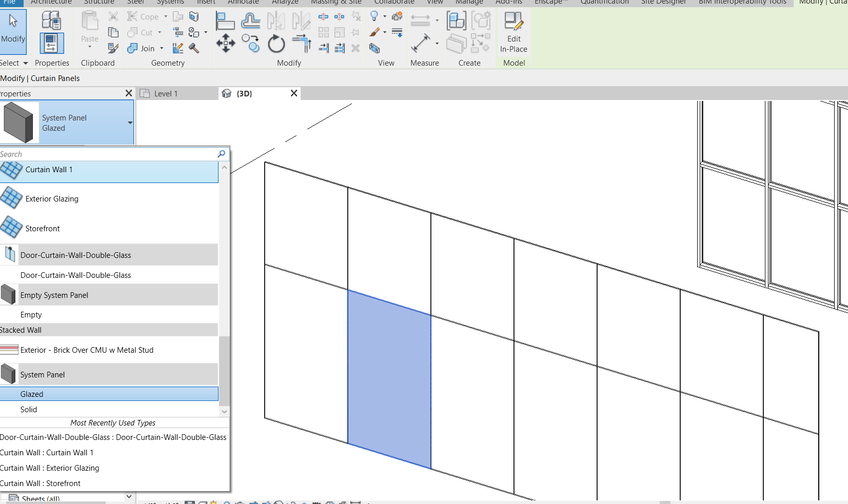Image resolution: width=848 pixels, height=504 pixels.
Task: Toggle the Reveal Hidden Elements lightbulb
Action: coord(374,16)
